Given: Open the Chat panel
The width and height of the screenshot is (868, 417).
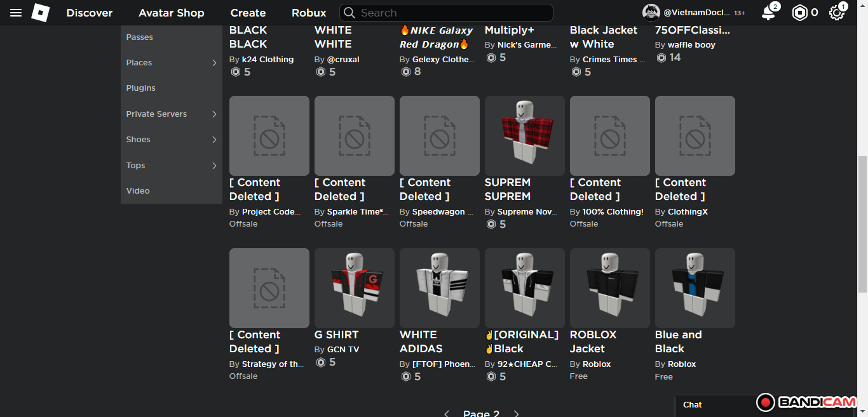Looking at the screenshot, I should [693, 405].
